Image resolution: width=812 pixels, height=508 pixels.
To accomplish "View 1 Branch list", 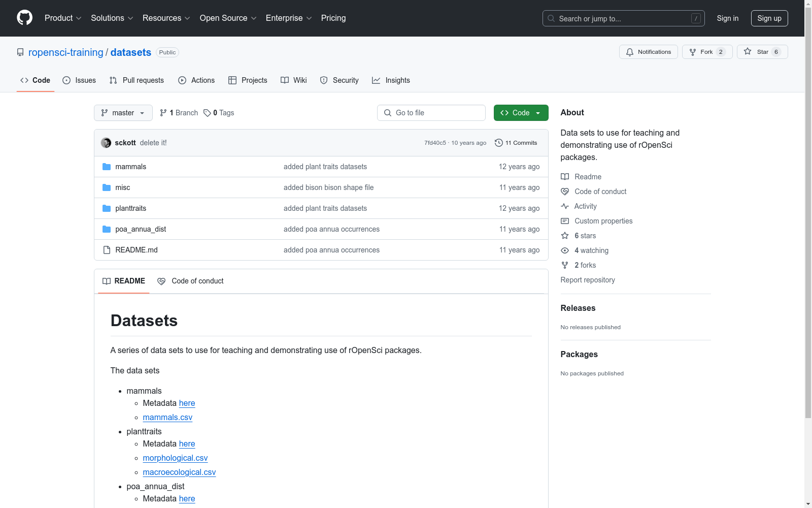I will point(179,113).
